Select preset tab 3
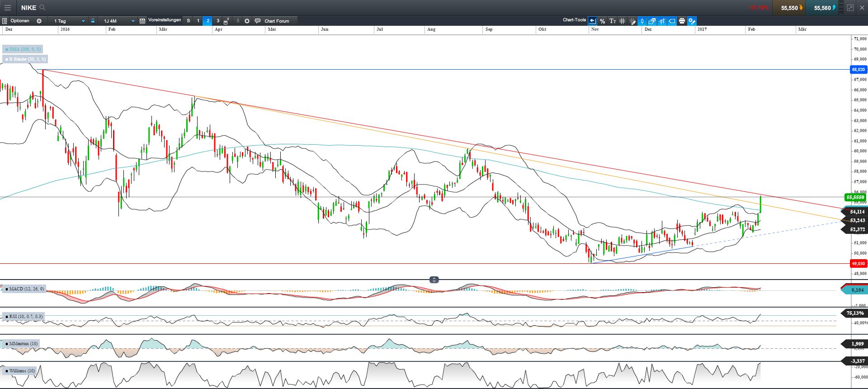Image resolution: width=868 pixels, height=389 pixels. (x=218, y=21)
